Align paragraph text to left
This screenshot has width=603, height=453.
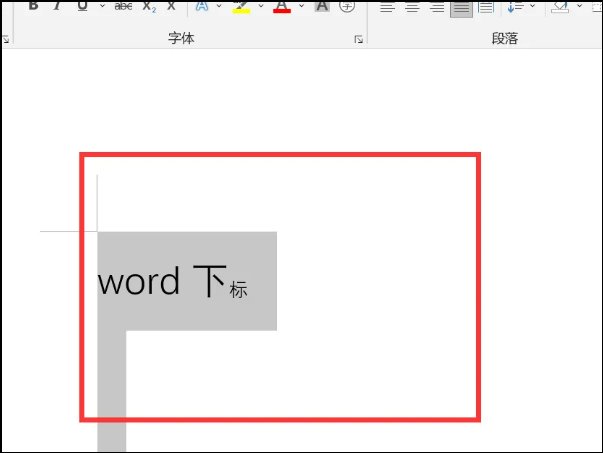pos(387,7)
